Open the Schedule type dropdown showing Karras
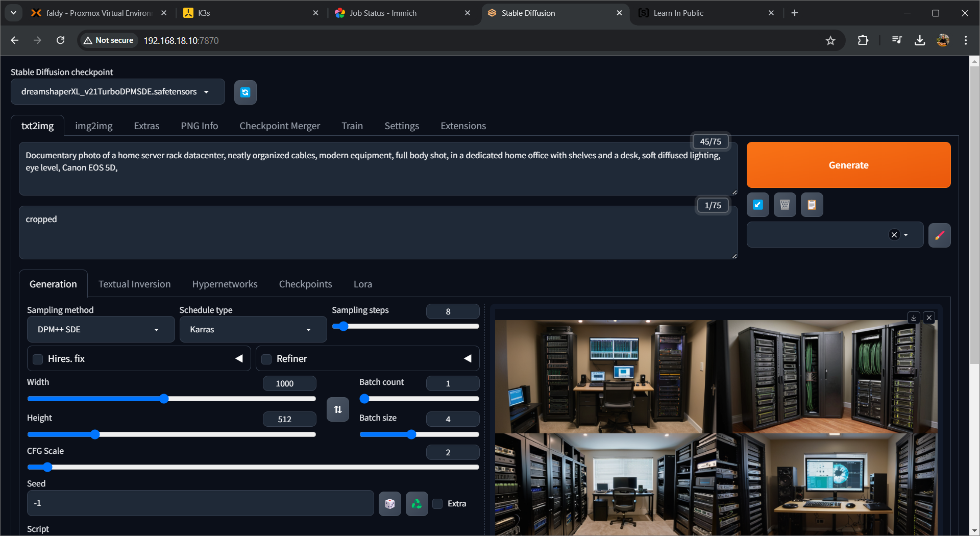 253,329
